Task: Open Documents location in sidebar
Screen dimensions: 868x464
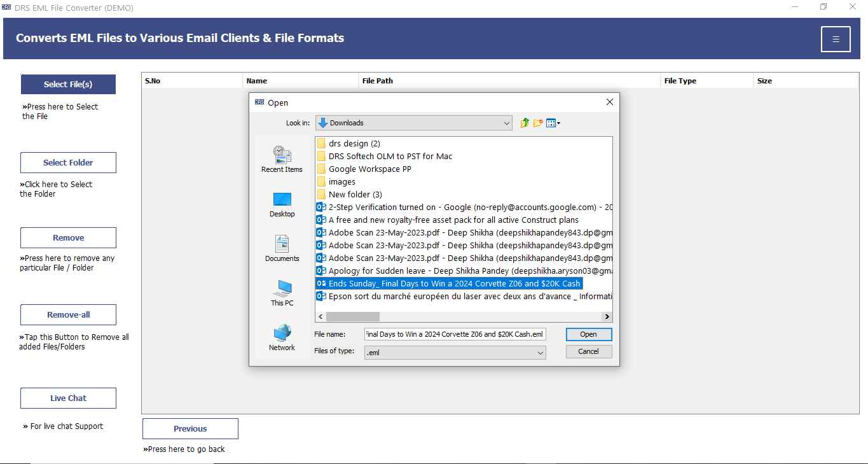Action: (282, 248)
